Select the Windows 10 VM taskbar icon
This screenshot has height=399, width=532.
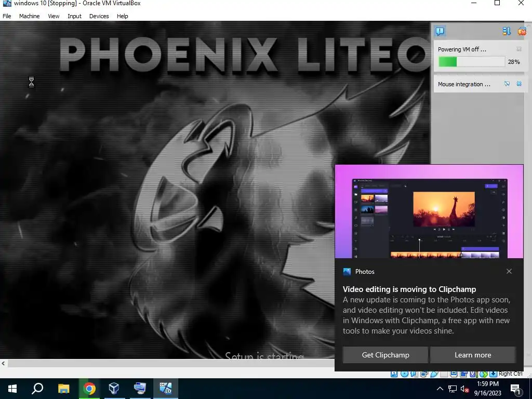coord(166,389)
